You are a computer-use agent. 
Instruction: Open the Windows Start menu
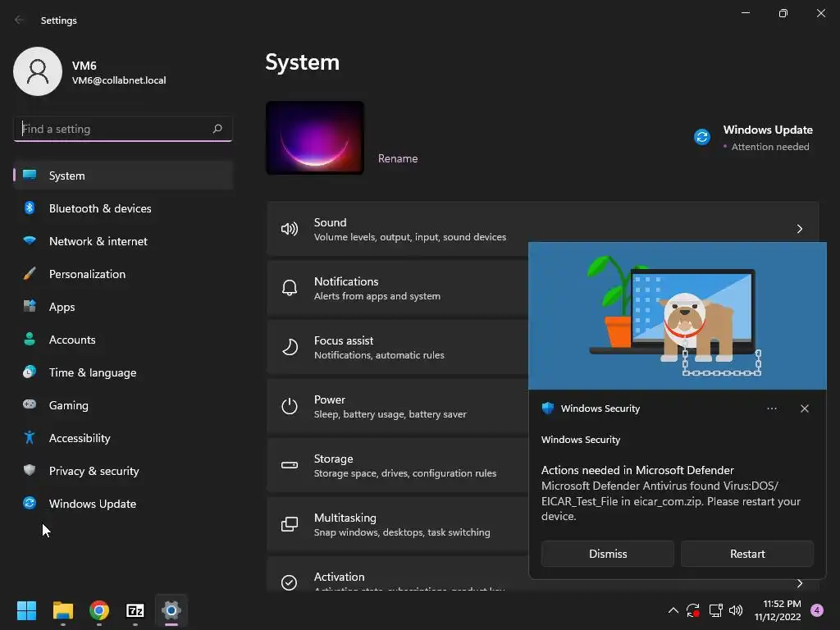26,610
